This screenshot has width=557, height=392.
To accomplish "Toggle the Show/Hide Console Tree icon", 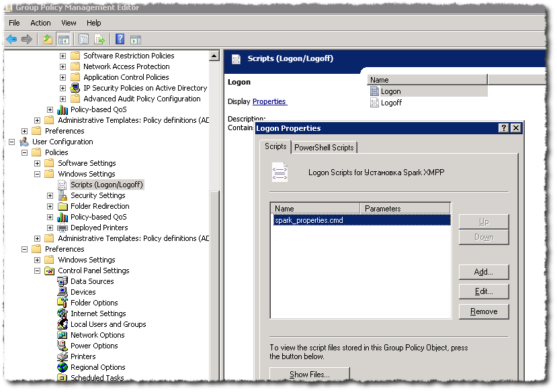I will click(x=64, y=39).
